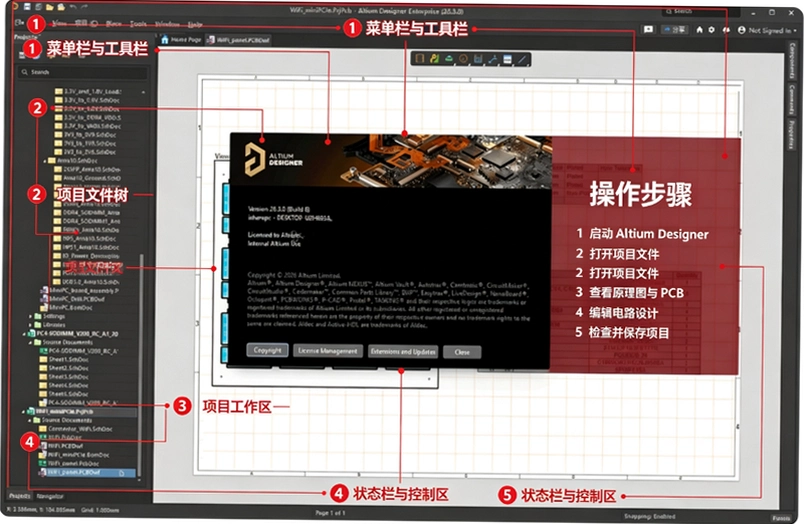Switch to the Projects bottom tab
Viewport: 804px width, 524px height.
[x=20, y=496]
